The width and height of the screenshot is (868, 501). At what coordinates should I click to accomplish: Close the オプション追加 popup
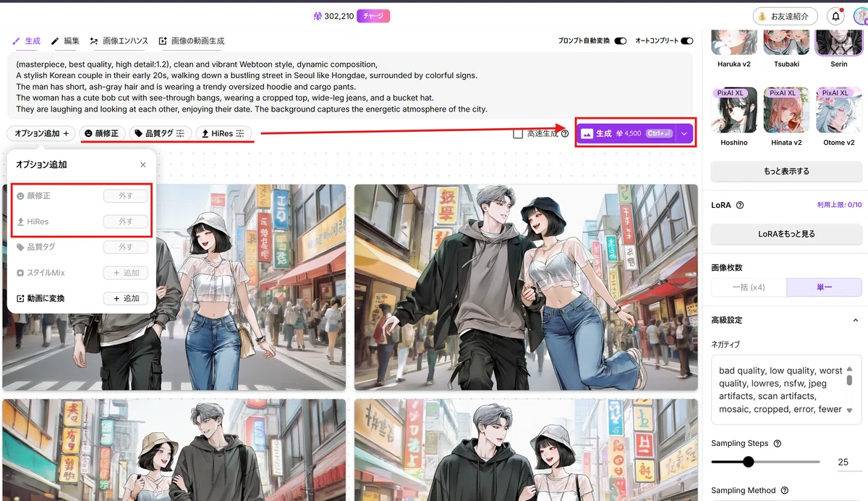pos(142,165)
